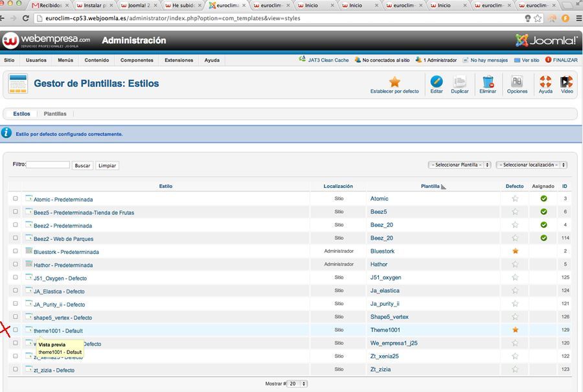Click the Filtro text field
The height and width of the screenshot is (392, 583).
48,165
